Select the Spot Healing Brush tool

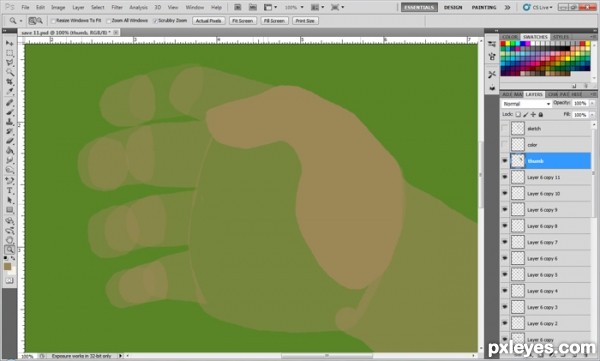click(10, 103)
